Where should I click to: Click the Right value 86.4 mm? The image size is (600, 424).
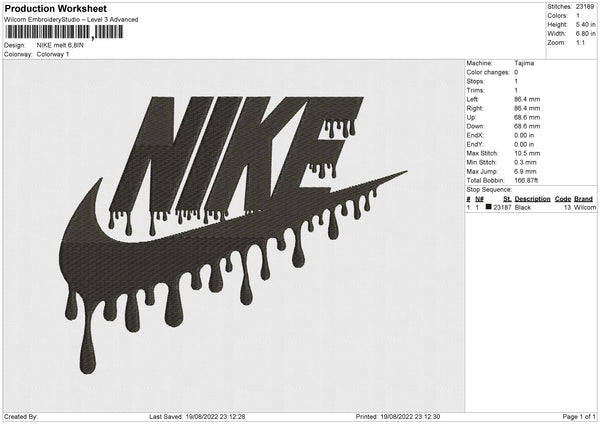527,108
